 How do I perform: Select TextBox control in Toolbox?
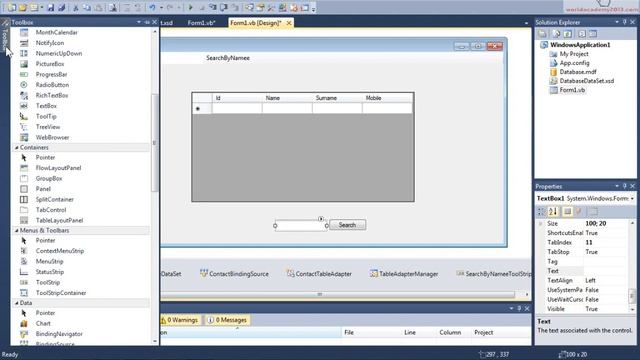(46, 106)
